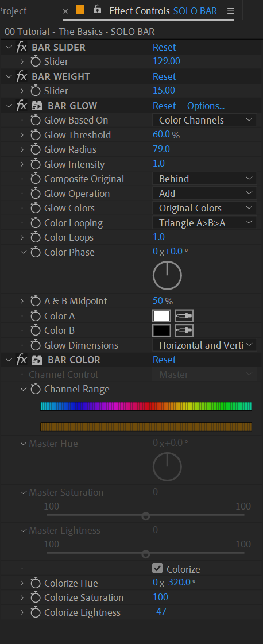
Task: Click the Master Saturation slider handle
Action: [146, 516]
